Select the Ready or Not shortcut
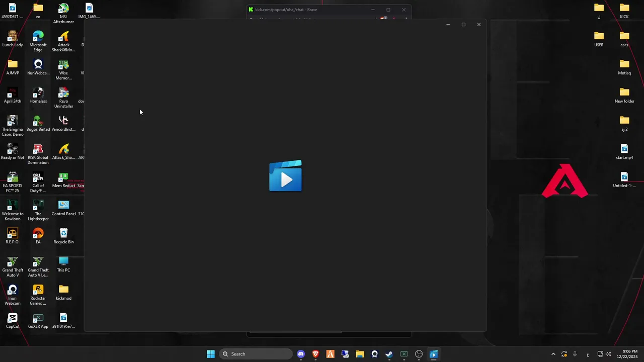Image resolution: width=644 pixels, height=362 pixels. point(13,152)
